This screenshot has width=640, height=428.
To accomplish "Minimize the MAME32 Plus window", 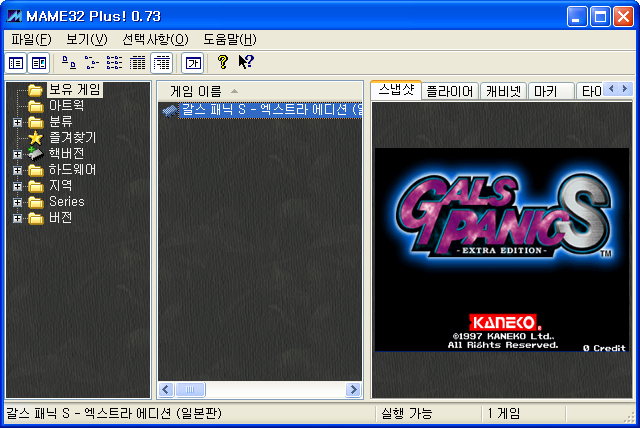I will 577,17.
